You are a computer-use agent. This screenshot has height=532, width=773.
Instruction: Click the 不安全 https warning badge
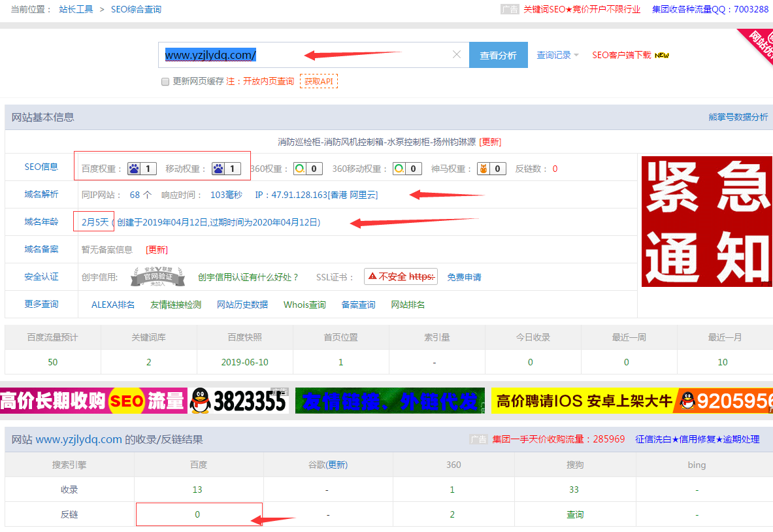coord(401,277)
